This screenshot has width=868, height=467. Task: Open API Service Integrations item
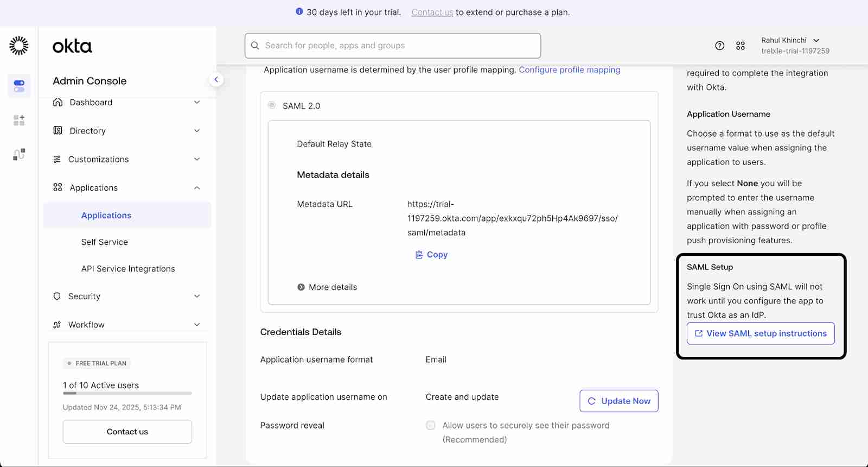[x=127, y=269]
